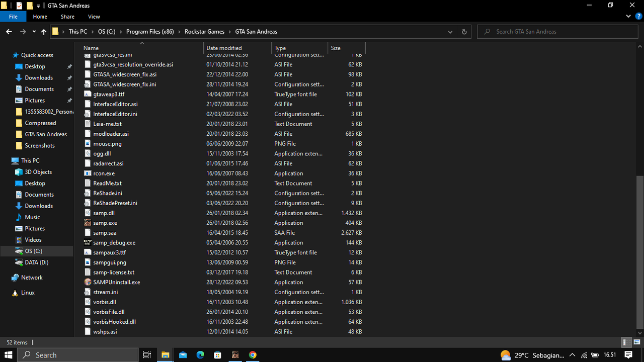Open Microsoft Store on the taskbar

pyautogui.click(x=217, y=355)
